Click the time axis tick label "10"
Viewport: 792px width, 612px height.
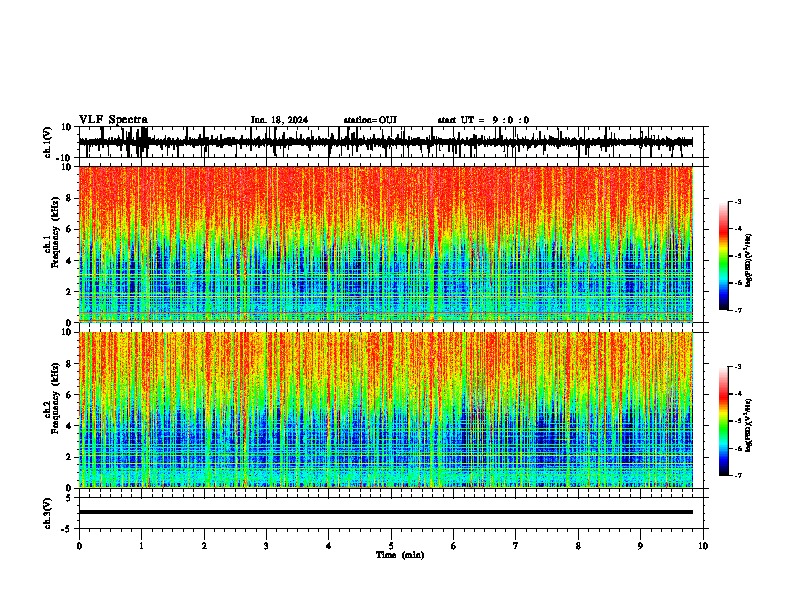pos(703,546)
